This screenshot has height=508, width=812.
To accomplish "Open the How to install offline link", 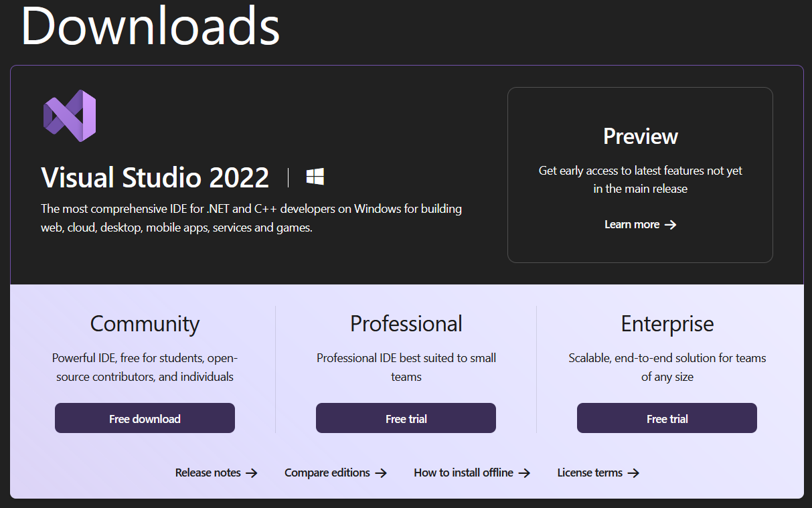I will (x=463, y=473).
